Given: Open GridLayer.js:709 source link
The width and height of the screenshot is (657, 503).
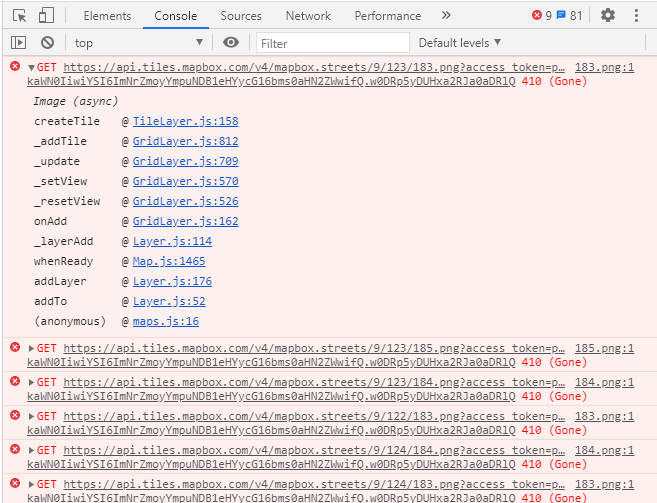Looking at the screenshot, I should pyautogui.click(x=186, y=161).
